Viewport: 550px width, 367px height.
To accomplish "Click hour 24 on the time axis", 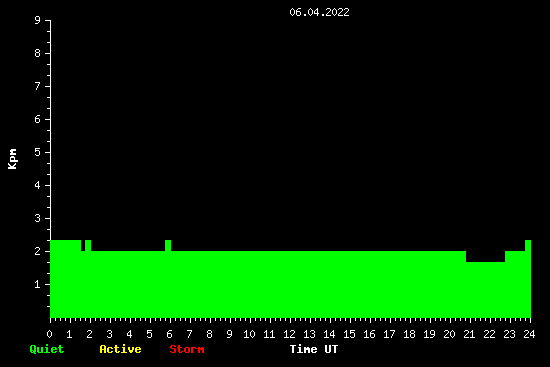I will click(529, 334).
